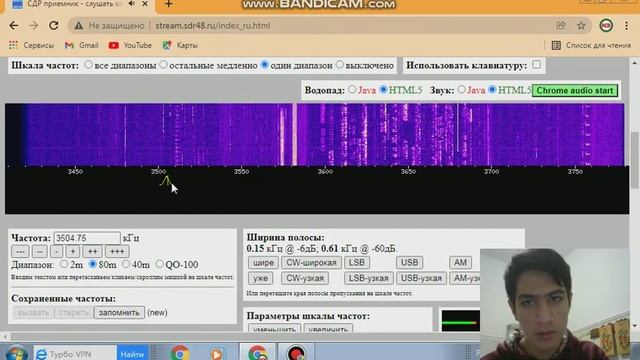Select один диапазон scale option
This screenshot has width=640, height=360.
point(264,65)
